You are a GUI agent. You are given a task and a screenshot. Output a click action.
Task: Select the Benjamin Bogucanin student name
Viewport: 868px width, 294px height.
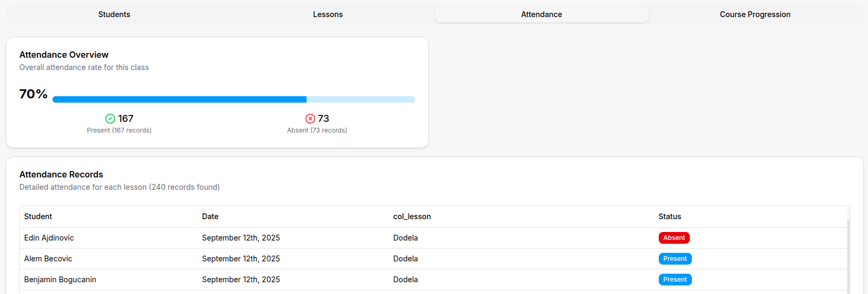60,280
